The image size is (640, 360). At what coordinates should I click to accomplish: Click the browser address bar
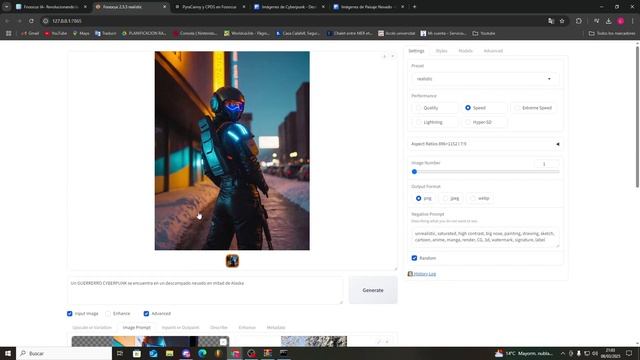(294, 21)
